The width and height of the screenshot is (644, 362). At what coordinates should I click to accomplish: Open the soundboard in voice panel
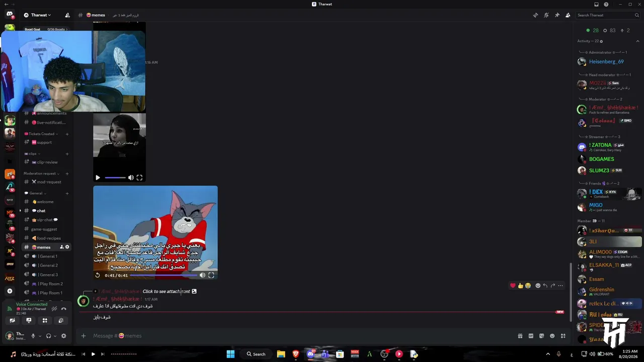click(x=61, y=320)
